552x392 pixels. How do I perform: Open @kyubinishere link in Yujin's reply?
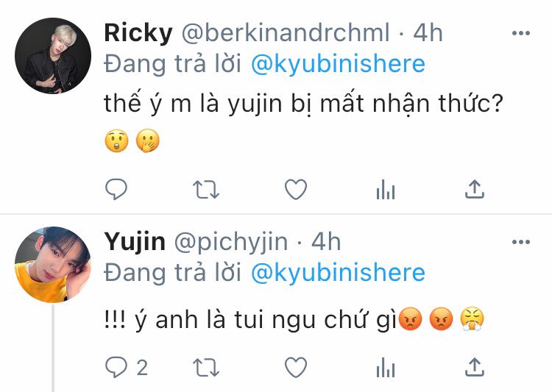[x=338, y=273]
